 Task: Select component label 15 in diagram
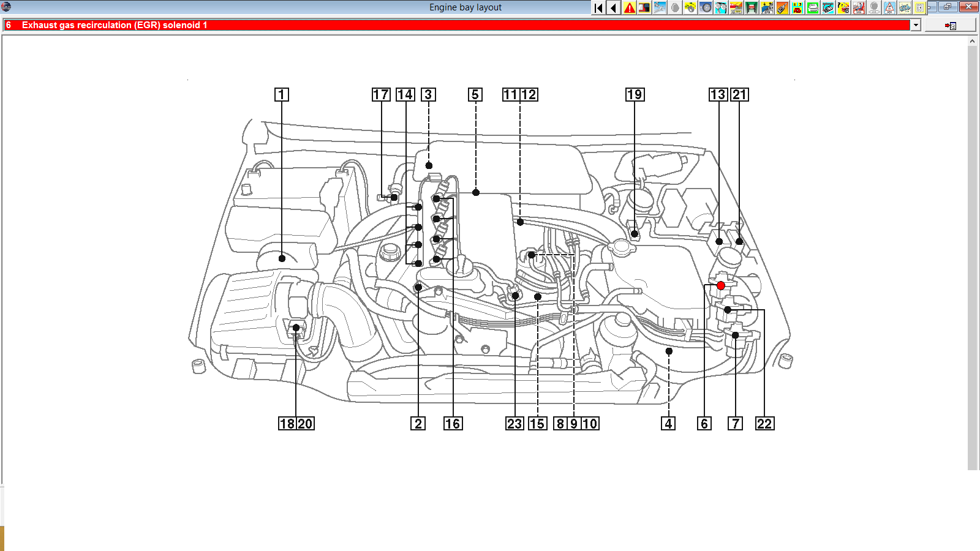click(537, 424)
